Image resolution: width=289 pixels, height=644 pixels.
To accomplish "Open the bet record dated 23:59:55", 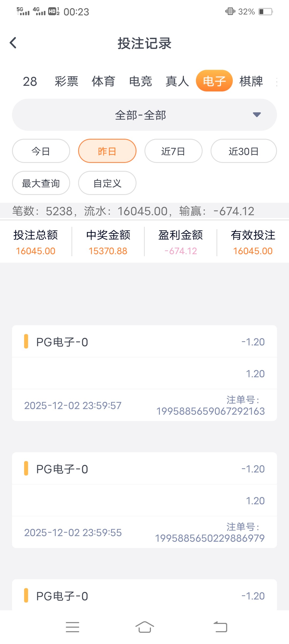I will coord(144,500).
